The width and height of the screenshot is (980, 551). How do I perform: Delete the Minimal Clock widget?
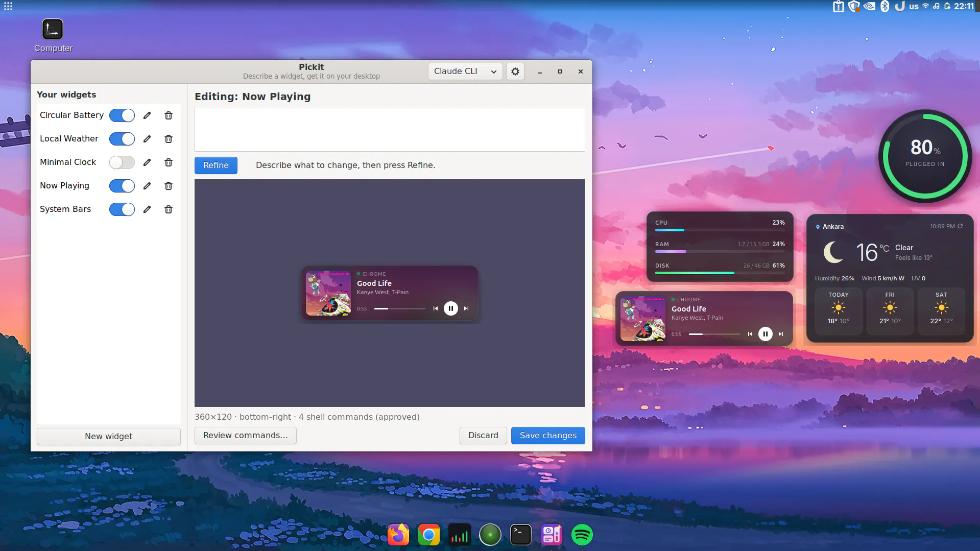169,162
